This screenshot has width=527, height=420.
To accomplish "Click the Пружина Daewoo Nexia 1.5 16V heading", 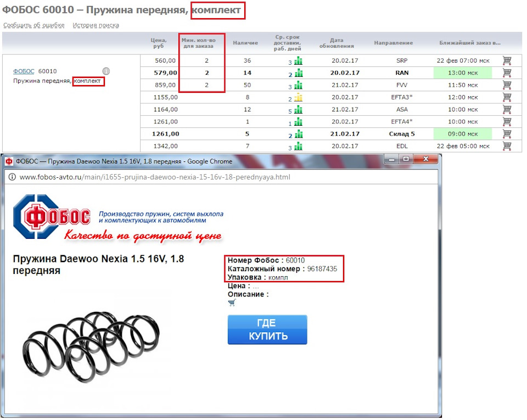I will click(98, 265).
